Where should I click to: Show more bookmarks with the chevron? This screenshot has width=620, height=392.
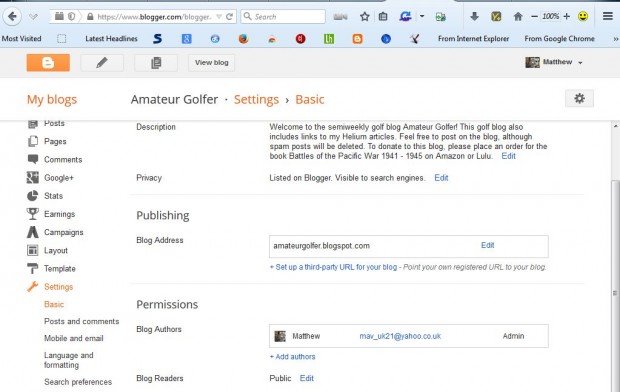[x=615, y=39]
